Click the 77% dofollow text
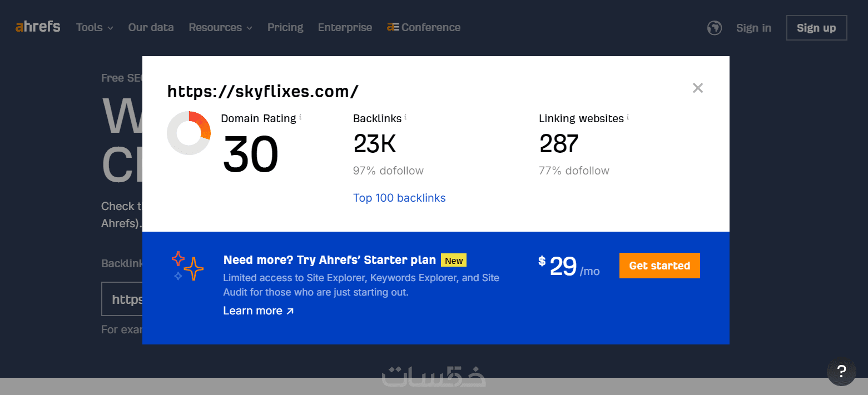This screenshot has width=868, height=395. pyautogui.click(x=574, y=171)
